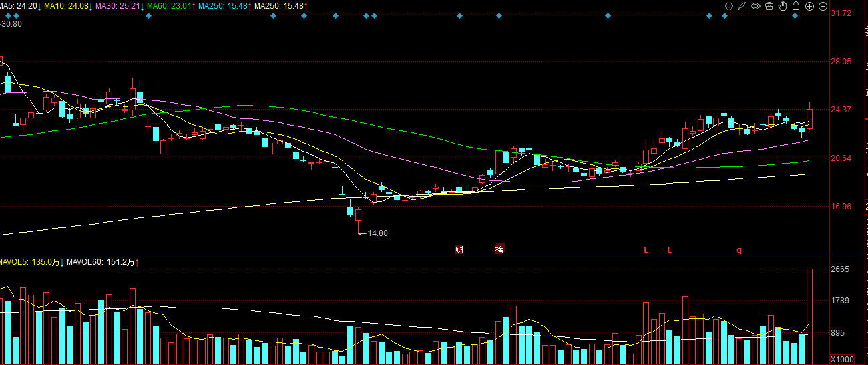The width and height of the screenshot is (868, 365).
Task: Toggle the eye visibility icon
Action: 756,6
